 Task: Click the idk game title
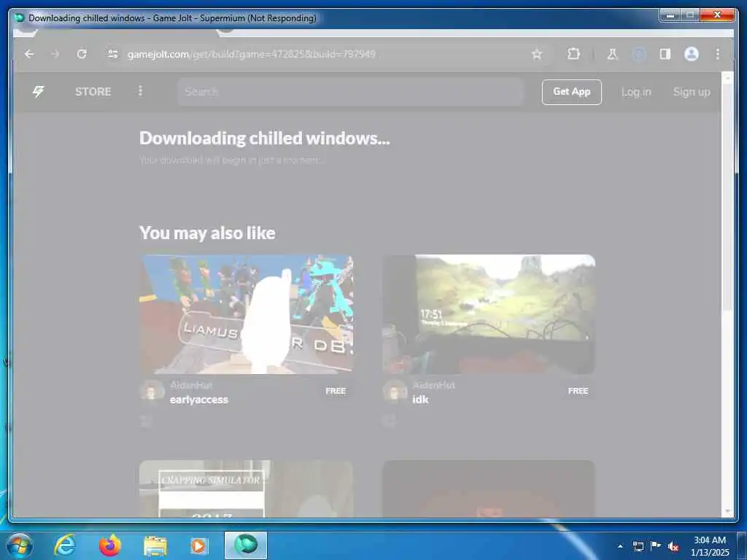pyautogui.click(x=420, y=400)
